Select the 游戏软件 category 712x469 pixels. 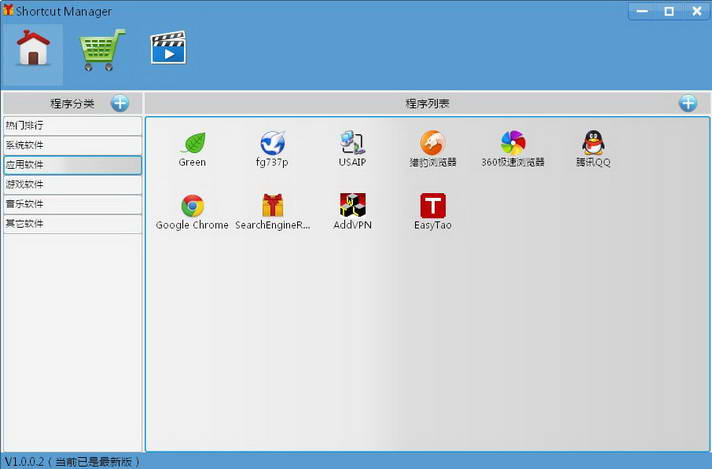pos(73,184)
